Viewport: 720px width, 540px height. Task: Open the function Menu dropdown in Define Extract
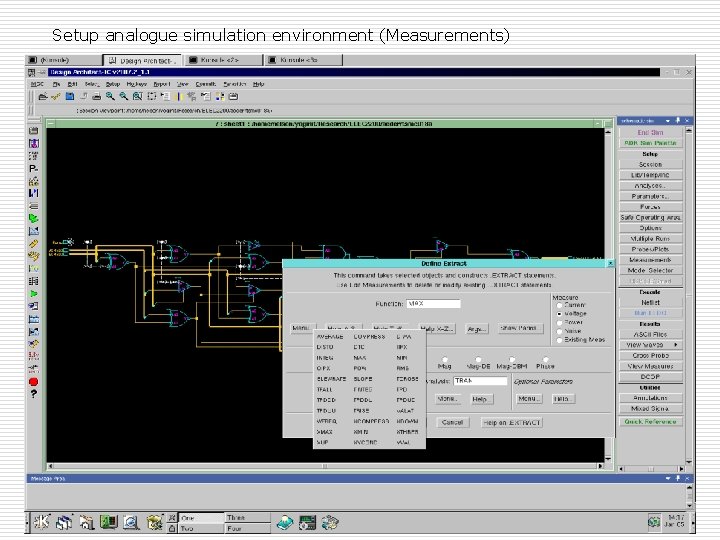pos(301,327)
